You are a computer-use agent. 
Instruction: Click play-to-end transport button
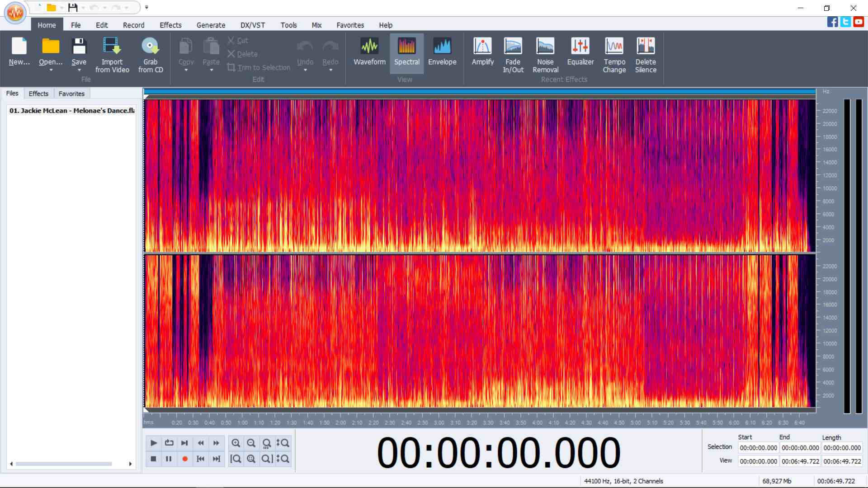point(184,443)
